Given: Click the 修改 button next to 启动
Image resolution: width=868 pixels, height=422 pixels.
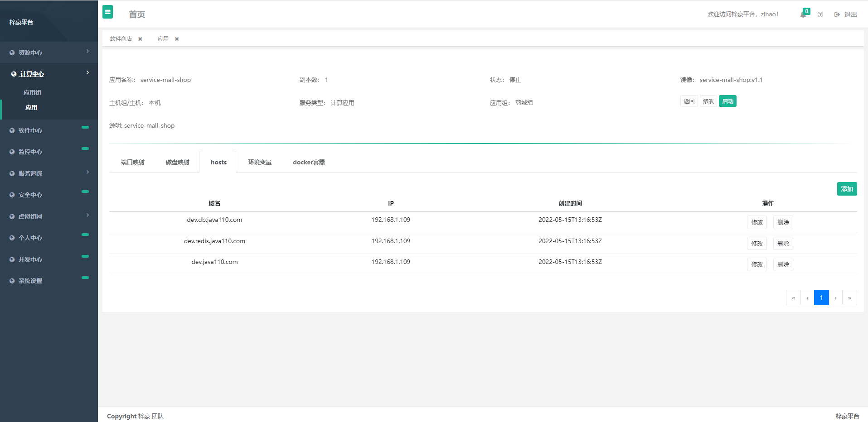Looking at the screenshot, I should [708, 101].
